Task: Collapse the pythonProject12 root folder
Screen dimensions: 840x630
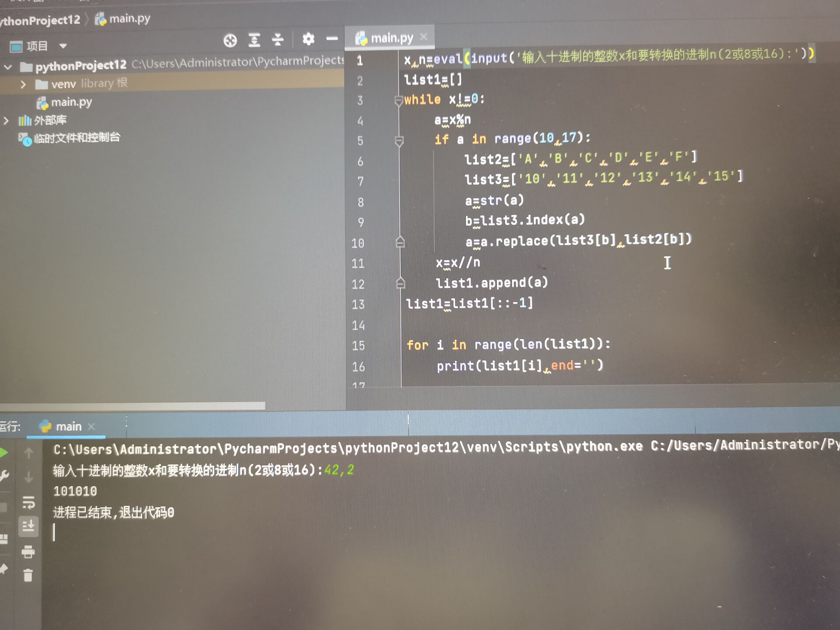Action: (8, 67)
